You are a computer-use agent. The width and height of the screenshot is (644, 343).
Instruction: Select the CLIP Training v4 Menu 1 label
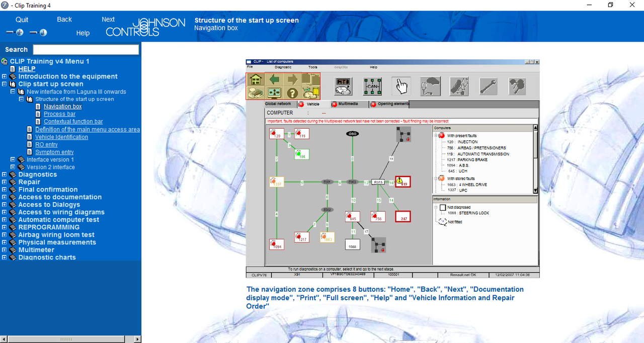coord(50,61)
